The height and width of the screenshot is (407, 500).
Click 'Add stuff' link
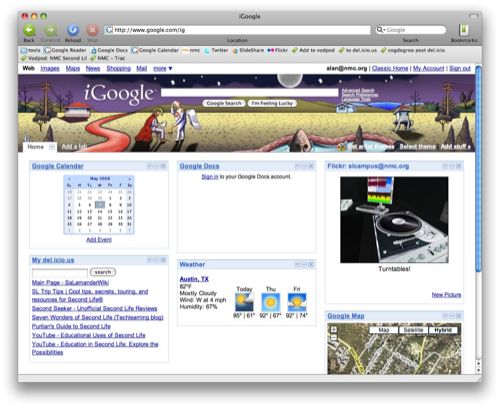455,147
